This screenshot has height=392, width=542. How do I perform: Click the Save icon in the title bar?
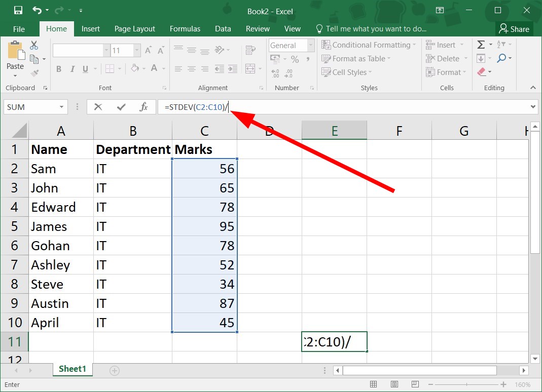[x=18, y=10]
